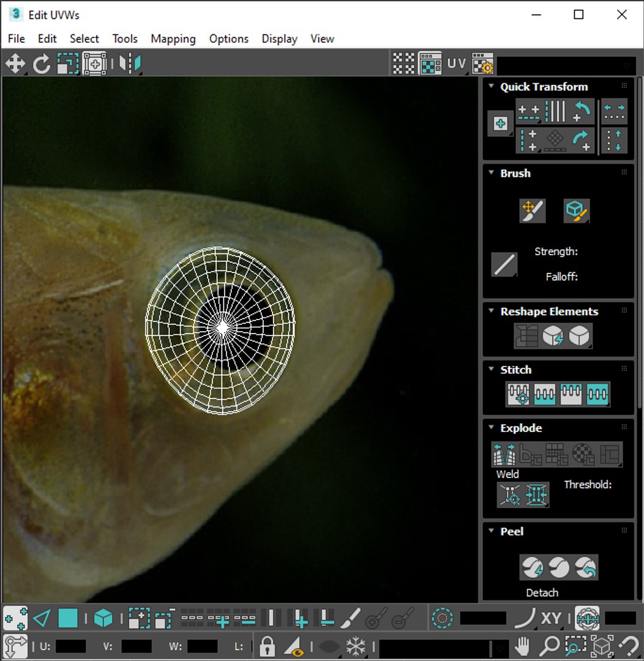Click Stitch To Source icon
Viewport: 644px width, 661px height.
tap(571, 394)
